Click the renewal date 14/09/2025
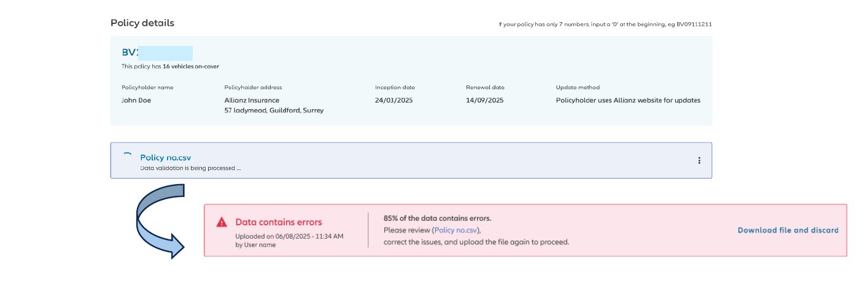 click(x=484, y=100)
